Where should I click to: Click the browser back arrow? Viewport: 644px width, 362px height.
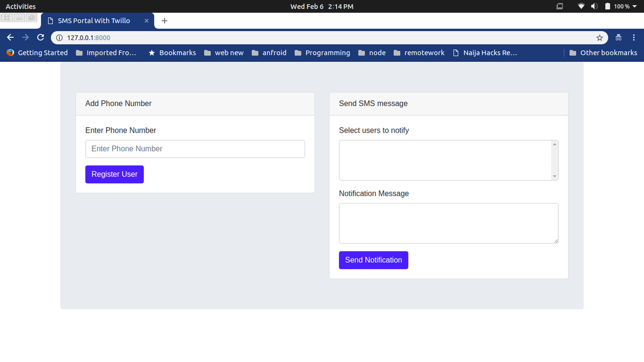pos(10,38)
